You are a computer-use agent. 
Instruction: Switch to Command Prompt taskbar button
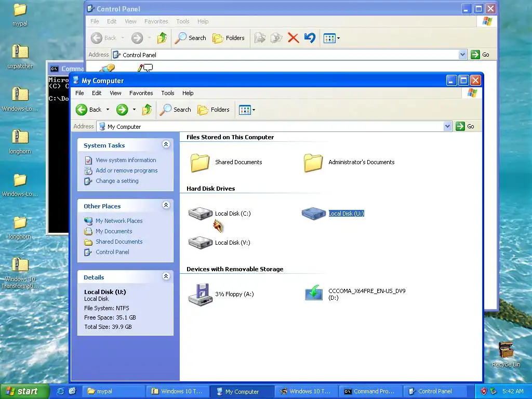pyautogui.click(x=371, y=391)
